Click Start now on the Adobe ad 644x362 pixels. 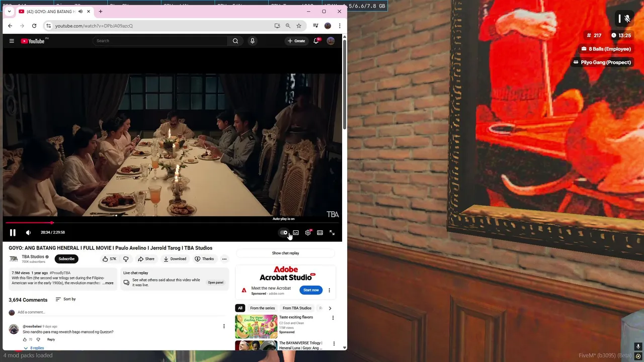[x=311, y=290]
